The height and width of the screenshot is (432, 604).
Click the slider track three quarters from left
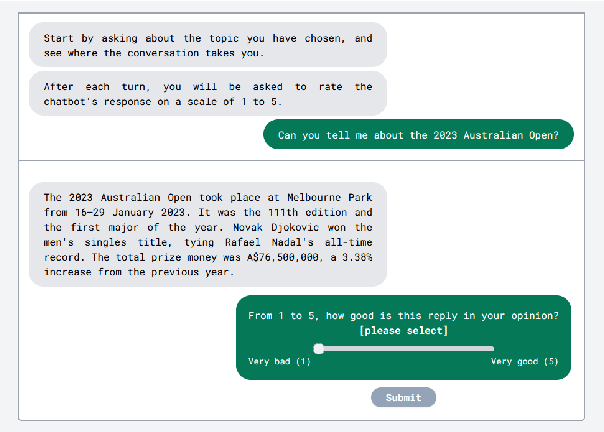(x=450, y=348)
